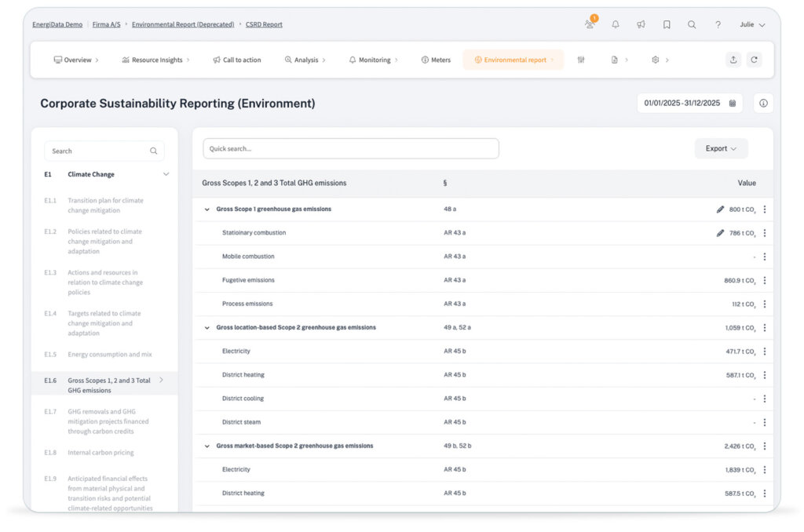Collapse the E1 Climate Change section chevron
Viewport: 804px width, 532px height.
point(166,174)
